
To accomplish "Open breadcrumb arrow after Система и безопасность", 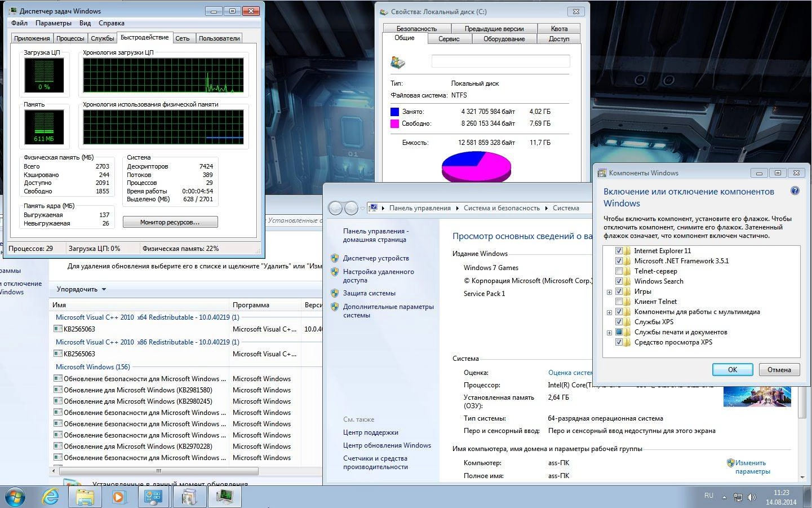I will 546,208.
